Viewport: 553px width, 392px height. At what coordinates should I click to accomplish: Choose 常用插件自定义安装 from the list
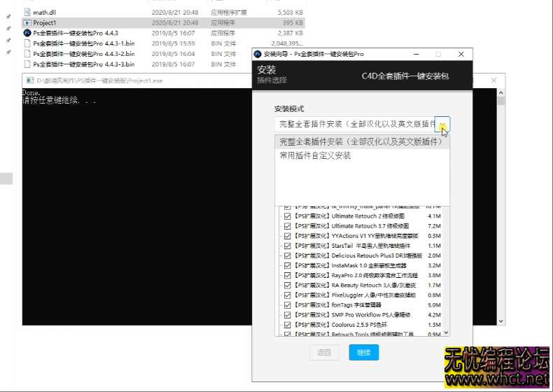pos(315,155)
